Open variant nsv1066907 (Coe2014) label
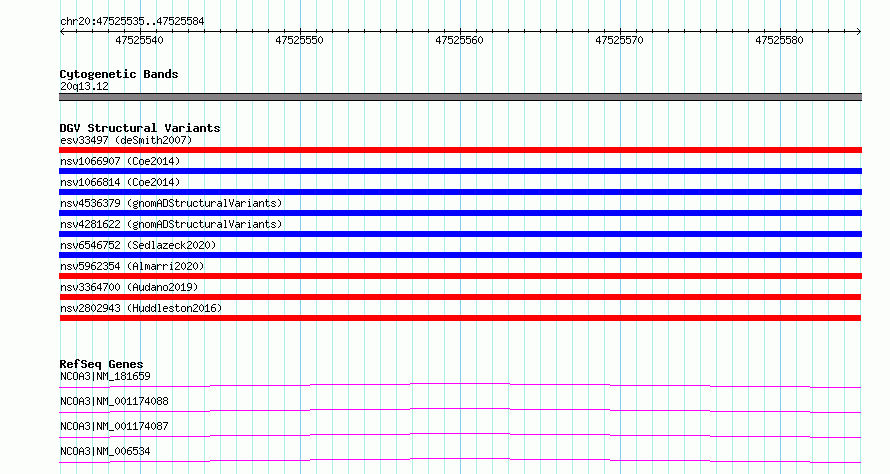Image resolution: width=890 pixels, height=474 pixels. tap(120, 161)
